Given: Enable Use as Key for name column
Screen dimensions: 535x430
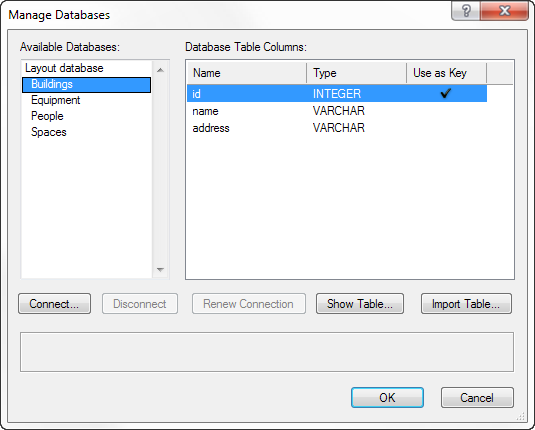Looking at the screenshot, I should (x=446, y=111).
